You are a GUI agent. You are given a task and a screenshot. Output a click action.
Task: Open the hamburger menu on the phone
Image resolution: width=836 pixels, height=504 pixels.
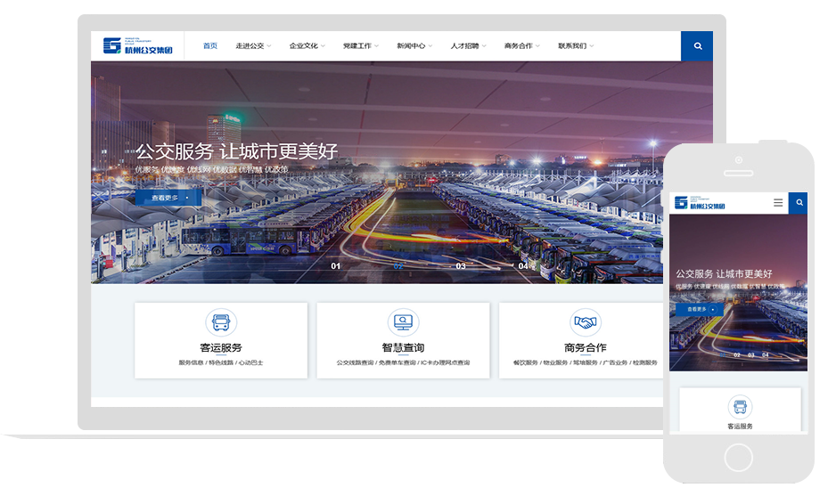(x=778, y=203)
